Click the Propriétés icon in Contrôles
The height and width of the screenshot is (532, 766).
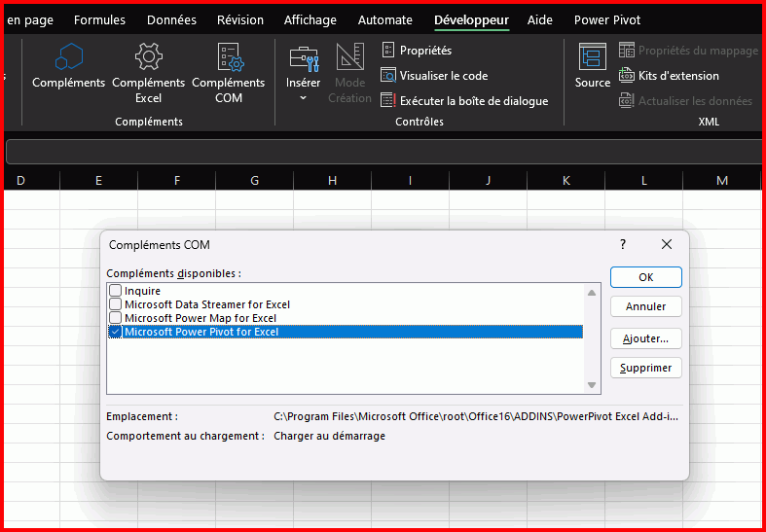pos(388,50)
